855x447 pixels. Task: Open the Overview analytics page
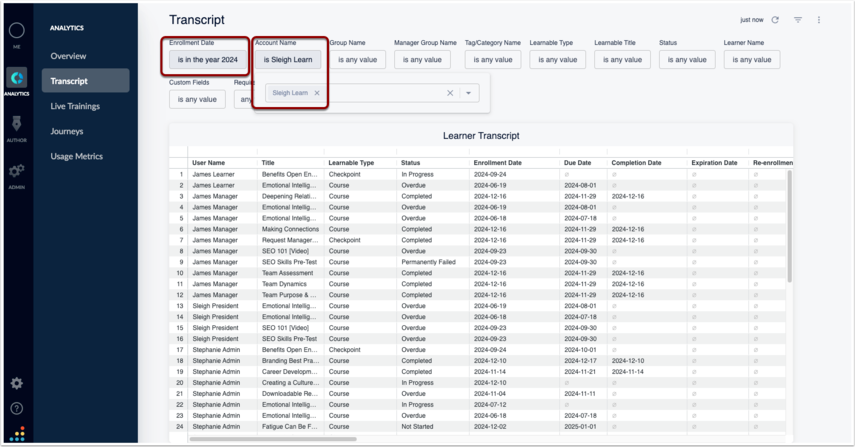coord(68,56)
